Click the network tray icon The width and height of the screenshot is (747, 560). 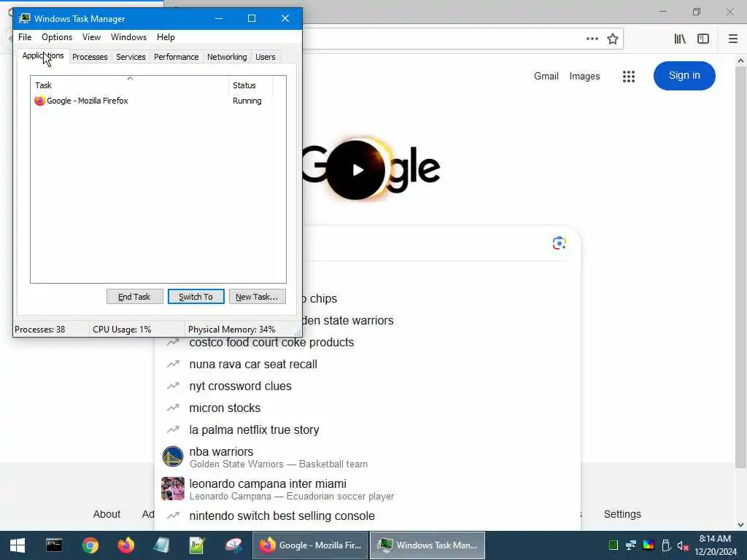tap(631, 545)
